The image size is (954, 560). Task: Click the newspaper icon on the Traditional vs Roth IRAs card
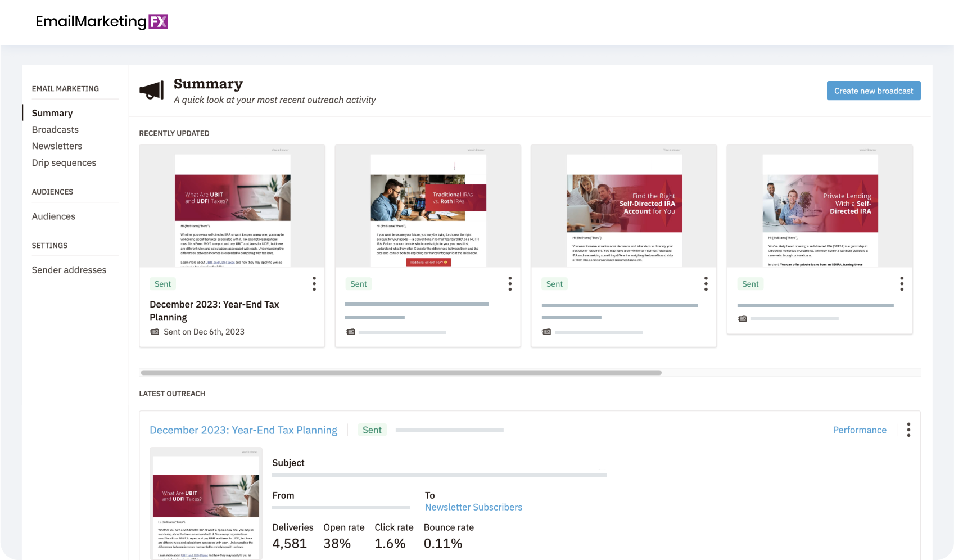(350, 332)
